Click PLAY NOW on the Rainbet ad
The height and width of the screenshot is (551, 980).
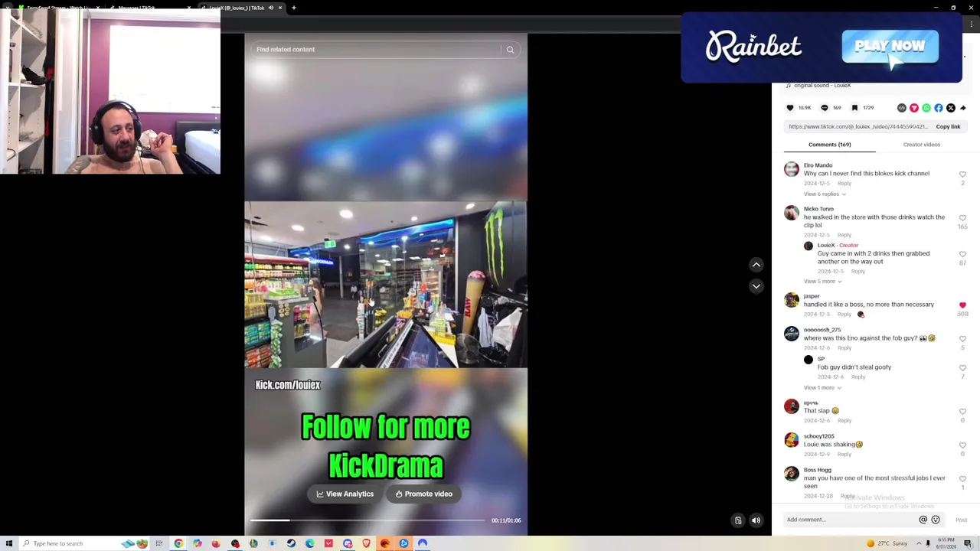(x=890, y=47)
